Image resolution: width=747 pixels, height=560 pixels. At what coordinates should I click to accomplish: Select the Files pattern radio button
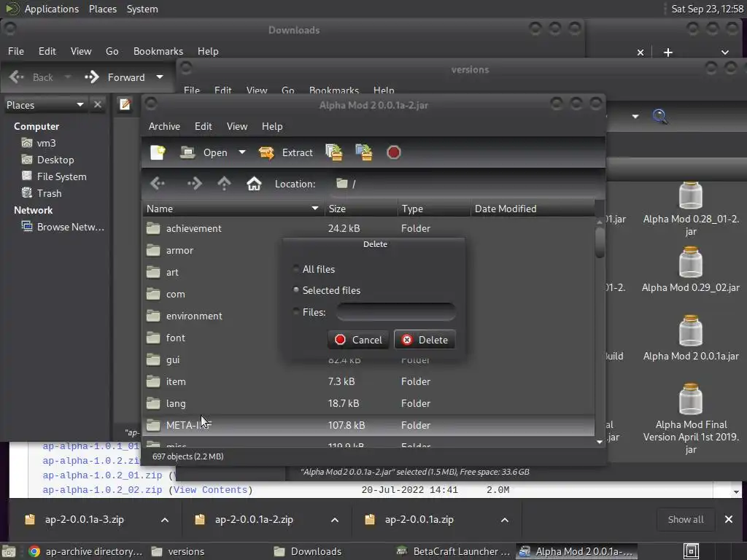tap(296, 311)
